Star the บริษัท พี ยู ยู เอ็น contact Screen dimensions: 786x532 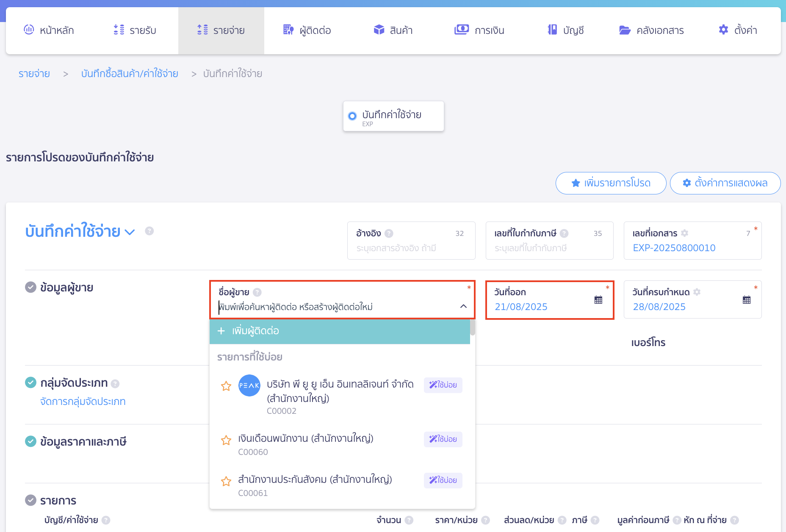[x=226, y=386]
